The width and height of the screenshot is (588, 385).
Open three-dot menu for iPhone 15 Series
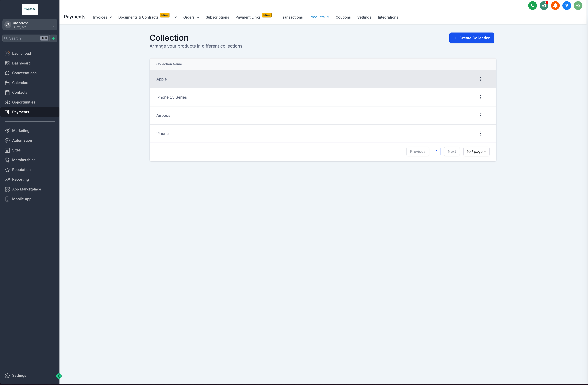[x=480, y=97]
